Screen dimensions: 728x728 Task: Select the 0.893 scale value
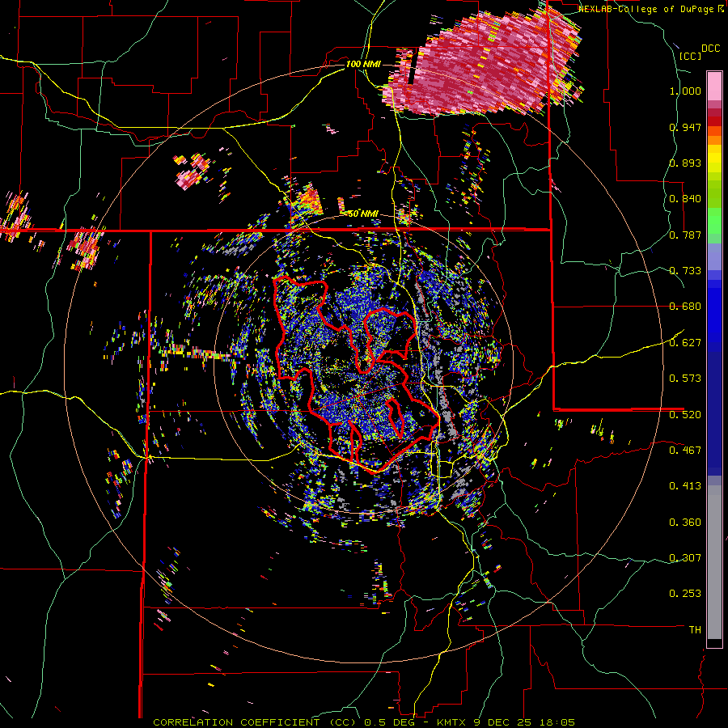pyautogui.click(x=685, y=163)
